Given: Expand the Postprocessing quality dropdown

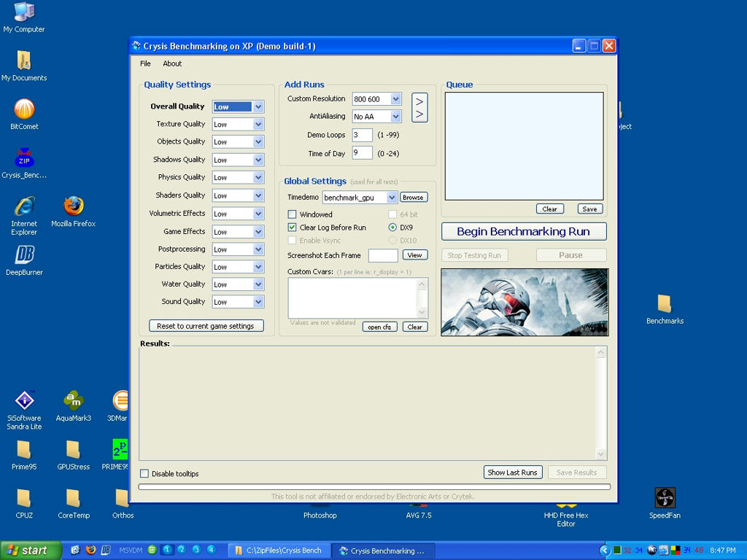Looking at the screenshot, I should click(258, 249).
